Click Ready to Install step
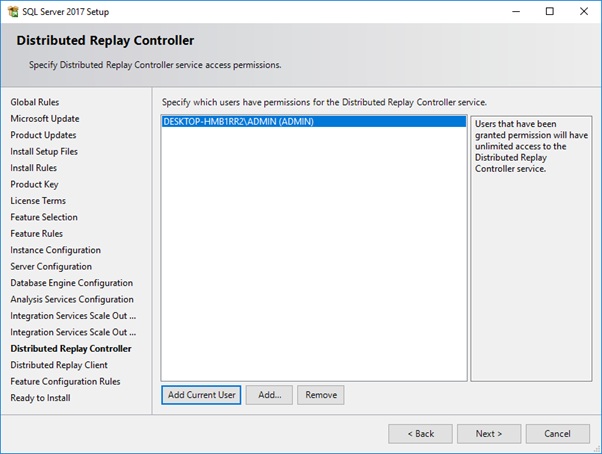 pyautogui.click(x=40, y=398)
